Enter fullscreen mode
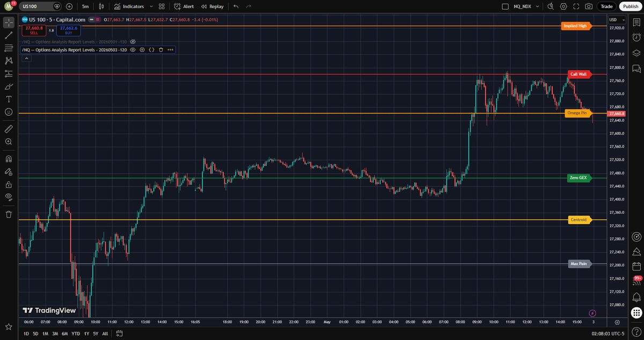Screen dimensions: 644x340 click(x=576, y=6)
